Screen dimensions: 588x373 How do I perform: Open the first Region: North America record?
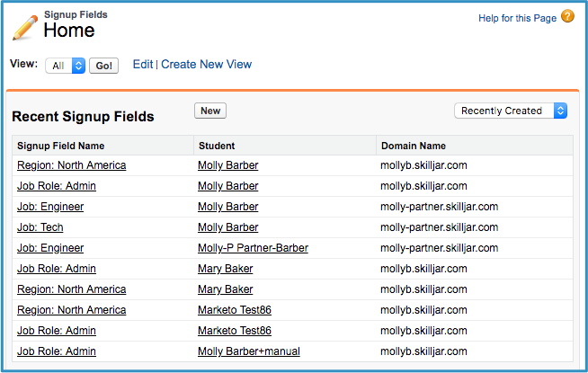click(72, 165)
